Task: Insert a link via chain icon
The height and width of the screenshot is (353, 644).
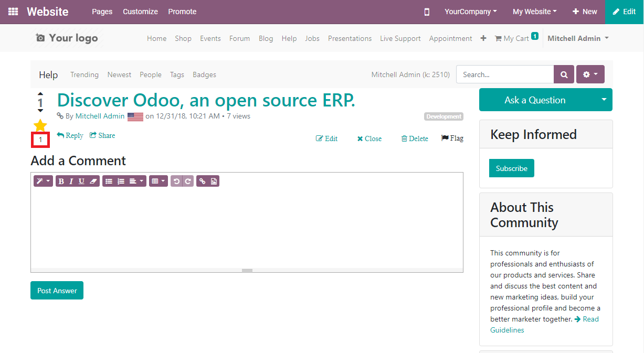Action: (x=202, y=181)
